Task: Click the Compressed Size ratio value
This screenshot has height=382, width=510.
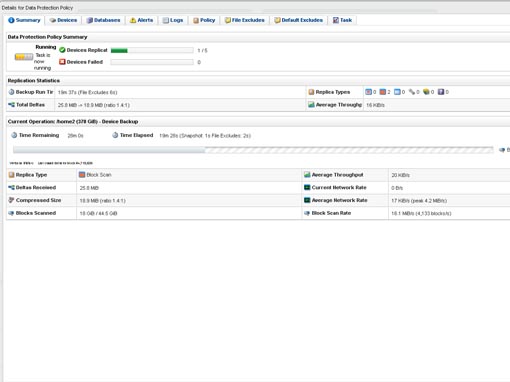Action: 103,201
